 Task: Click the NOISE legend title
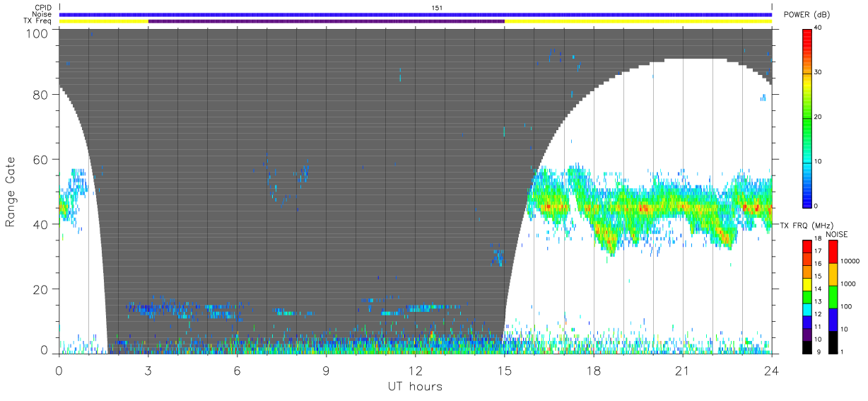click(x=838, y=234)
